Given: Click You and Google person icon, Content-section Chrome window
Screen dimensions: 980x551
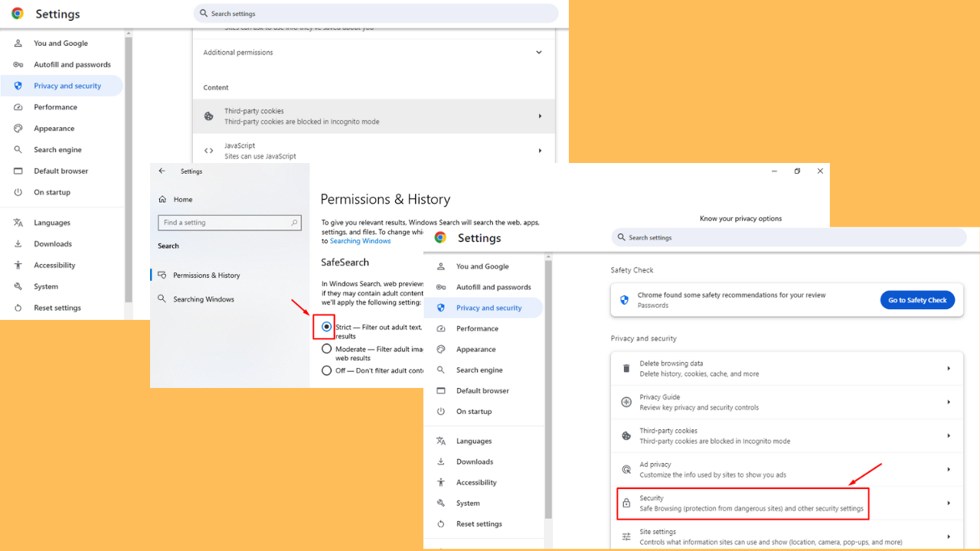Looking at the screenshot, I should (x=18, y=44).
